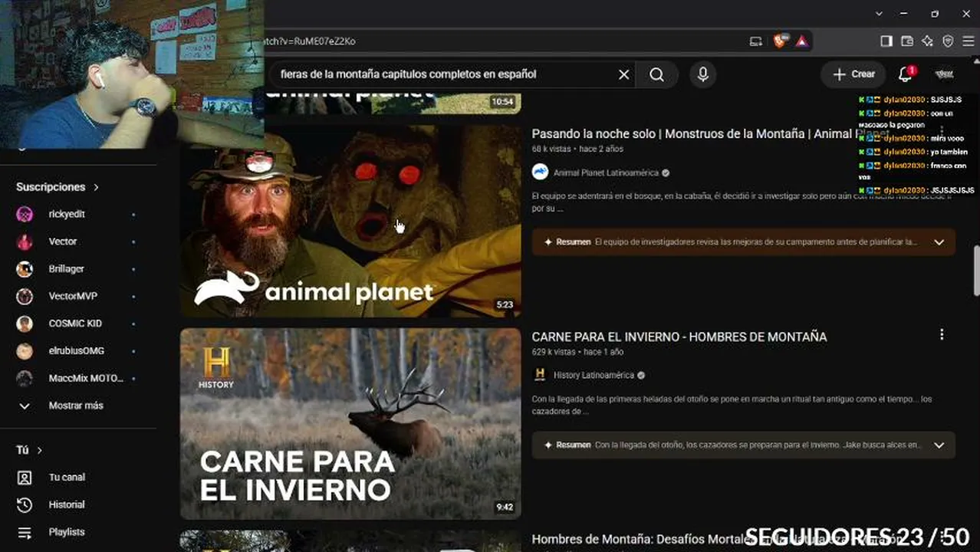Open the notifications bell

[x=905, y=74]
